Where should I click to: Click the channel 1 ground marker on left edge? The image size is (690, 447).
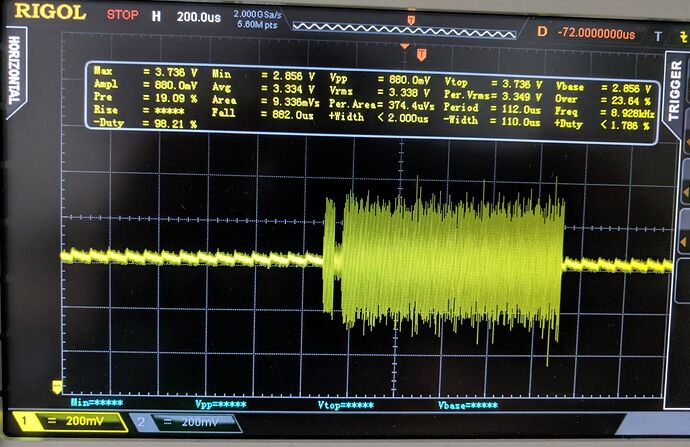tap(57, 385)
